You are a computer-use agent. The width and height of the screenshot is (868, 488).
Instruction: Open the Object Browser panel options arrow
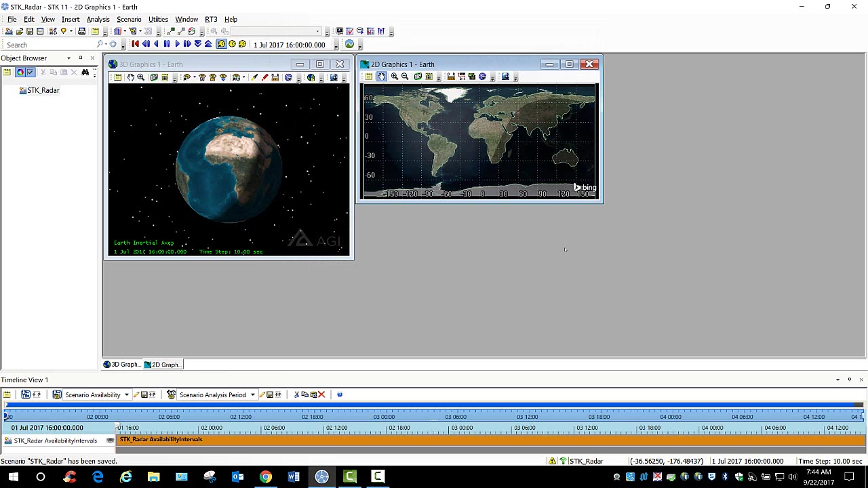point(68,58)
